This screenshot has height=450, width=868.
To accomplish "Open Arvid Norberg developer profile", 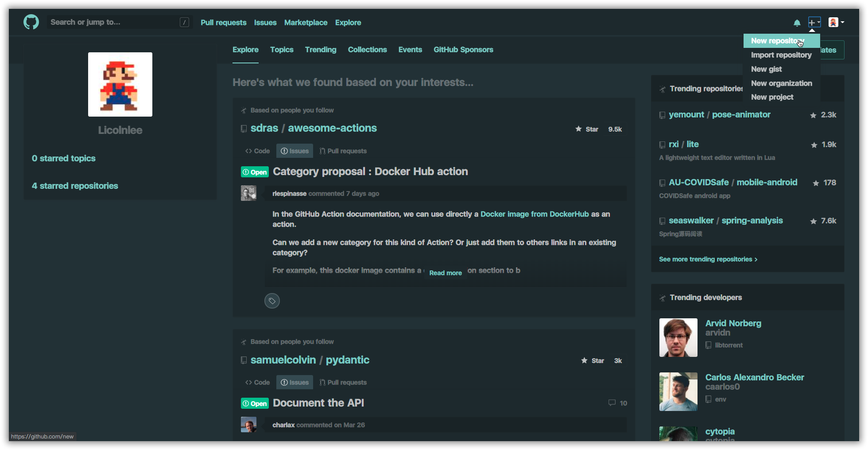I will tap(733, 323).
